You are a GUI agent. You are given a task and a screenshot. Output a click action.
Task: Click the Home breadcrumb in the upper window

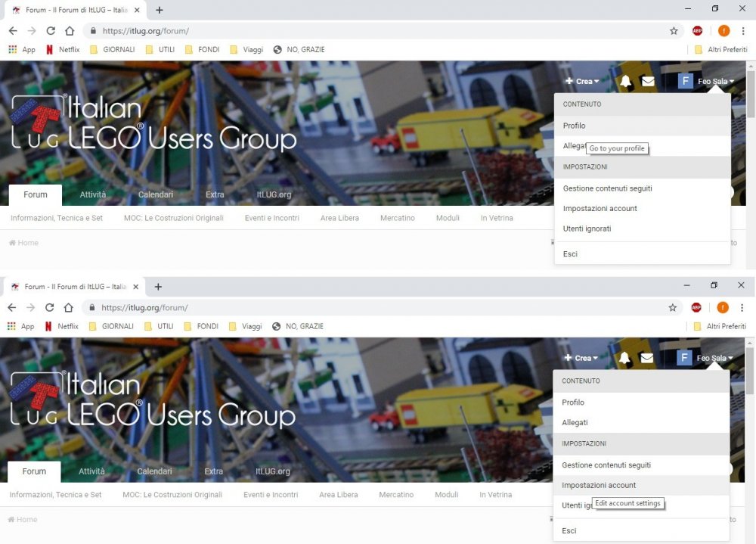coord(23,243)
